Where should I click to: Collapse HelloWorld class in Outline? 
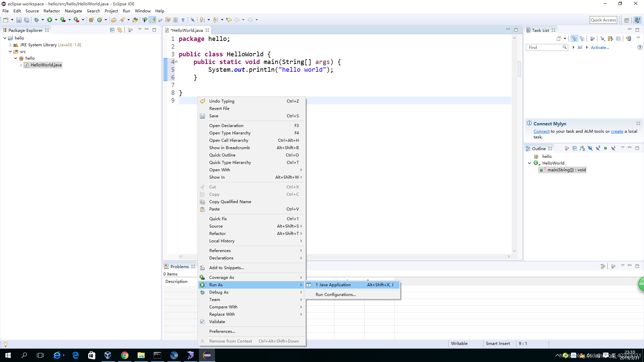(x=530, y=163)
